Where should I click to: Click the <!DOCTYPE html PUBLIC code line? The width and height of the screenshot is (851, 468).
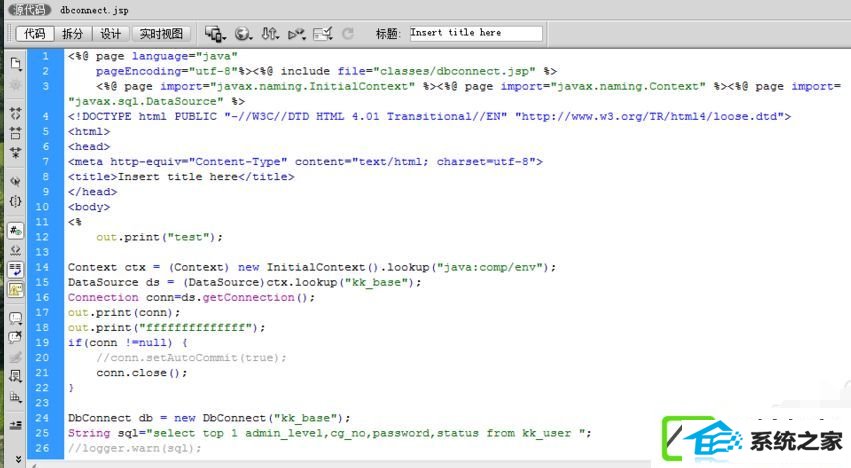coord(429,116)
